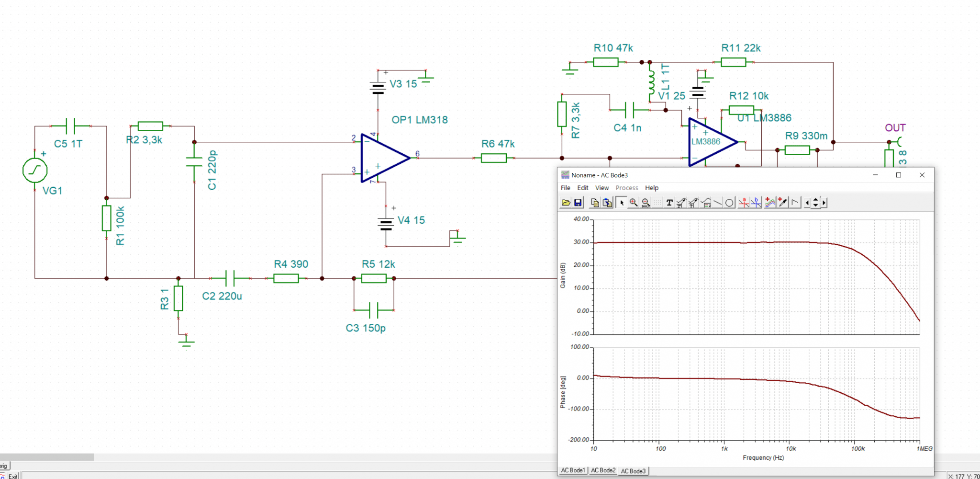This screenshot has width=980, height=479.
Task: Select the Text (T) tool
Action: pyautogui.click(x=669, y=203)
